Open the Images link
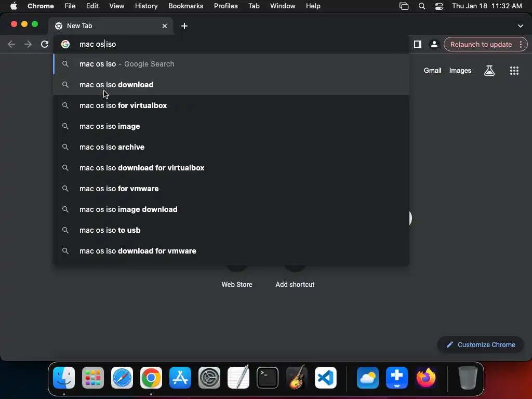The height and width of the screenshot is (399, 532). pyautogui.click(x=460, y=71)
